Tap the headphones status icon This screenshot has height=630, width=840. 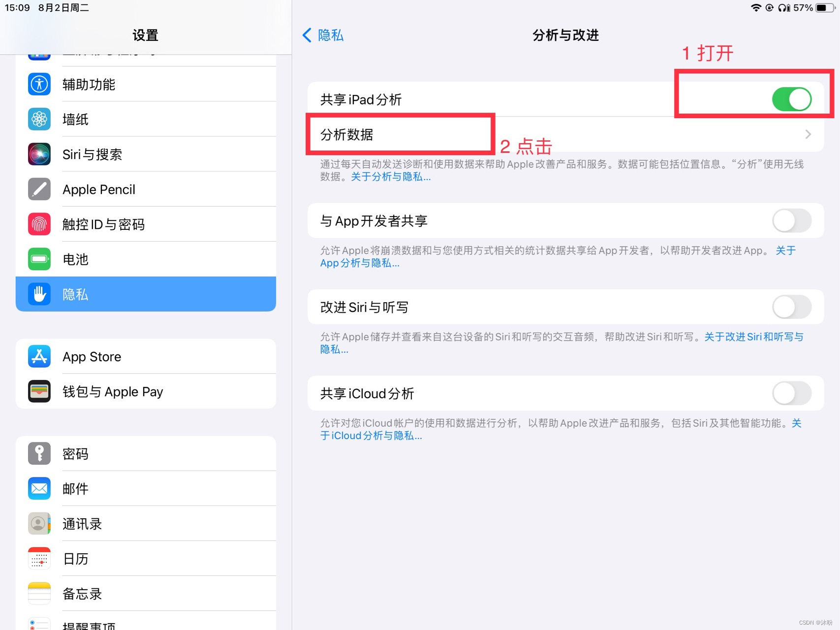coord(784,7)
